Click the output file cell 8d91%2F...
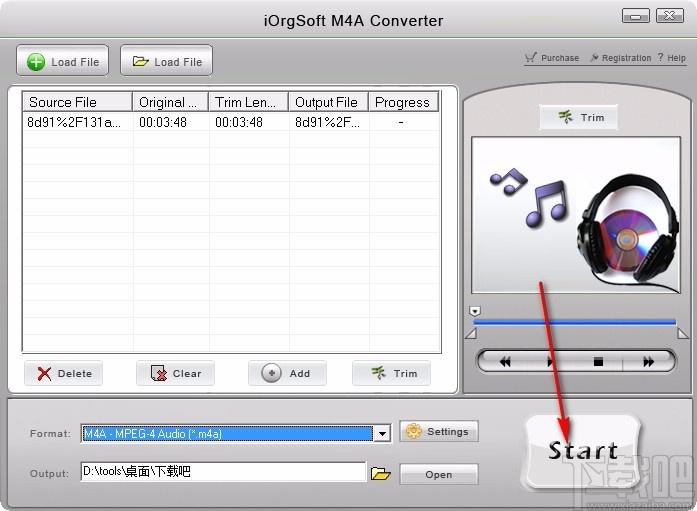The image size is (697, 511). (328, 122)
